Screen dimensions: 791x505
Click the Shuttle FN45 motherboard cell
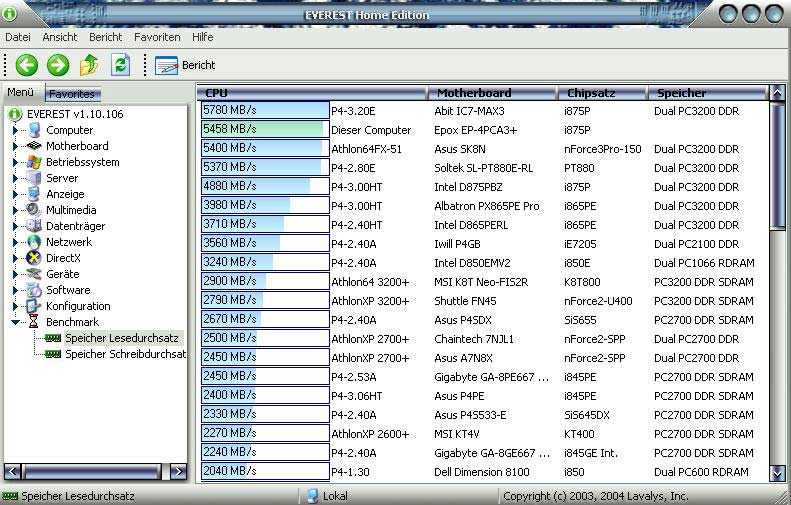tap(465, 301)
